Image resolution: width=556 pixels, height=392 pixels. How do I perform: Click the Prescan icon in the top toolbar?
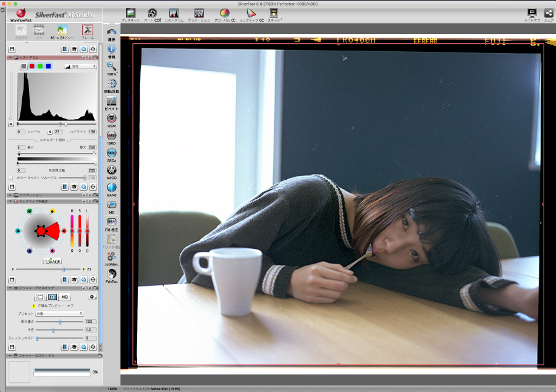pyautogui.click(x=130, y=14)
